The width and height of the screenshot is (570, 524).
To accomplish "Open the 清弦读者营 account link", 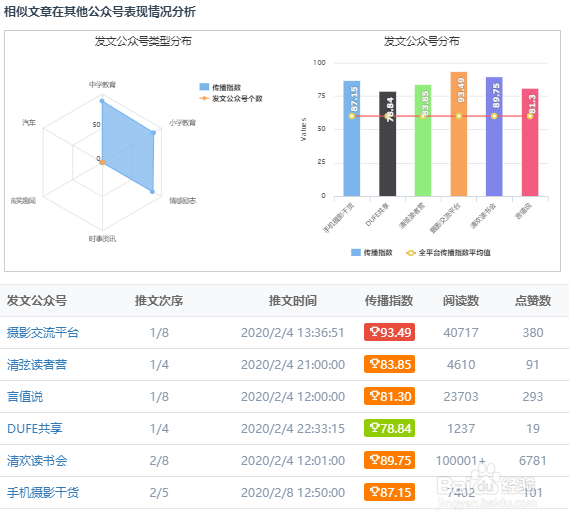I will (x=37, y=364).
